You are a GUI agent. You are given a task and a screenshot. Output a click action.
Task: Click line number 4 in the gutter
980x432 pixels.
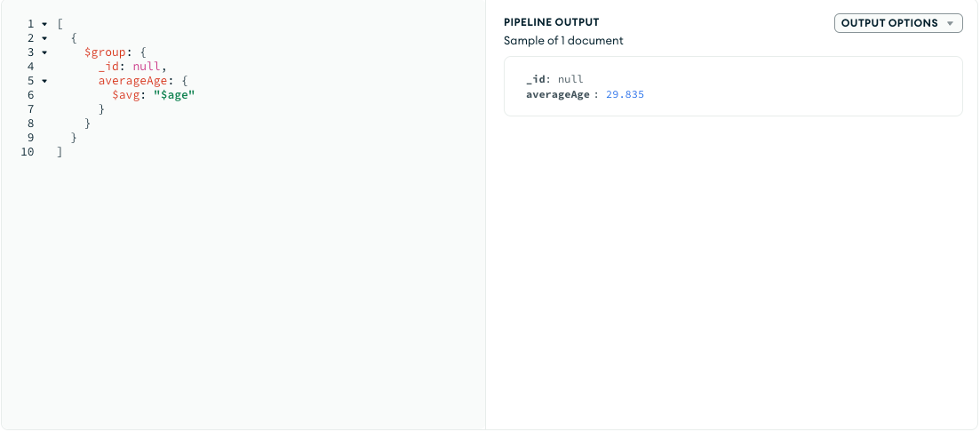click(30, 66)
